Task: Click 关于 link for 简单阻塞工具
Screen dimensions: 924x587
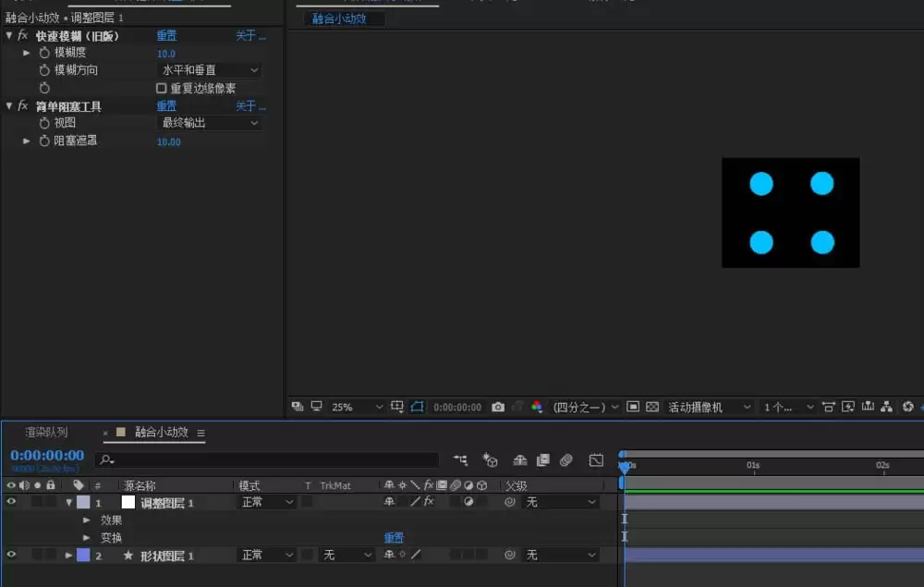Action: tap(250, 106)
